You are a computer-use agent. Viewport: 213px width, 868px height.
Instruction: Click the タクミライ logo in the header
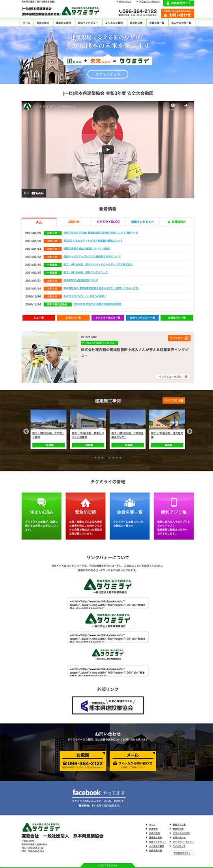point(80,11)
